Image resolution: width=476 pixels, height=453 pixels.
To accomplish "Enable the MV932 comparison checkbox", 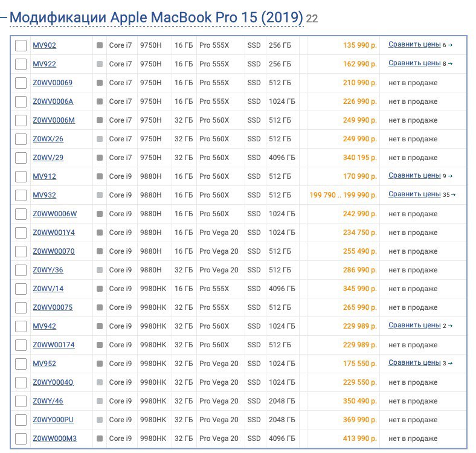I will (21, 195).
